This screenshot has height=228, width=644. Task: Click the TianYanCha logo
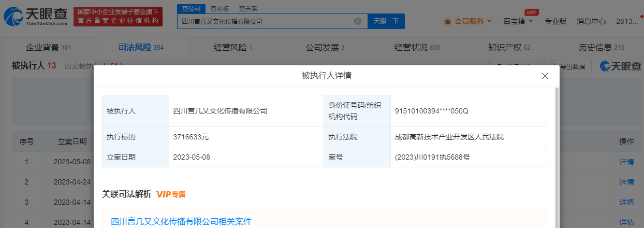(x=35, y=17)
